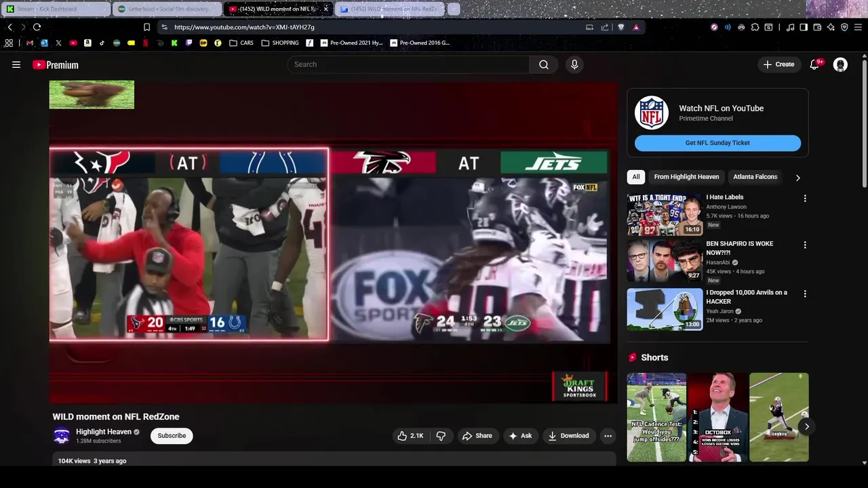
Task: Open the 10,000 Anvils video thumbnail
Action: [665, 309]
